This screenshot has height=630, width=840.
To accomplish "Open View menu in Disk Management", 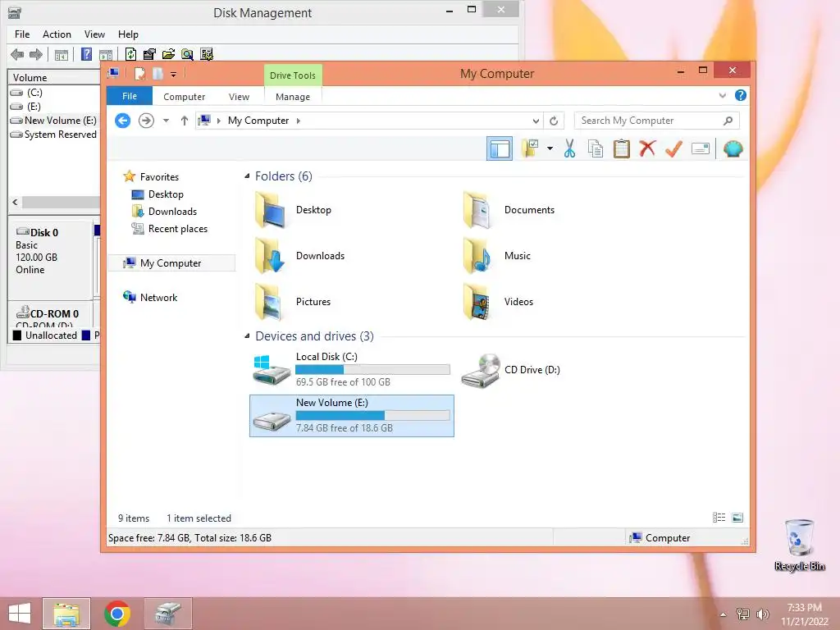I will pos(94,34).
